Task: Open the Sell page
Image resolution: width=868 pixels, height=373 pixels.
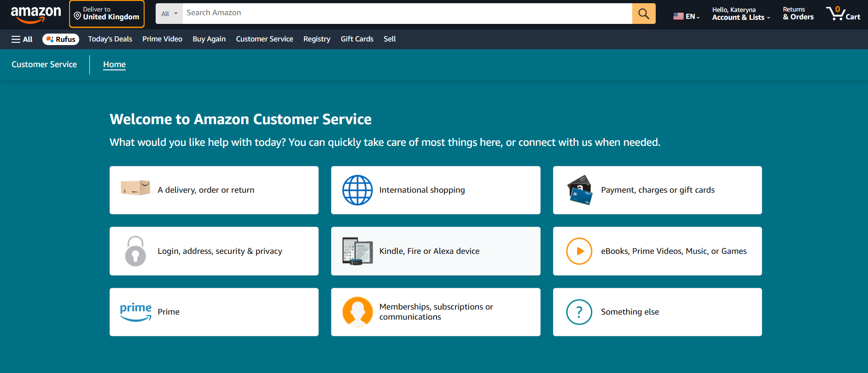Action: (x=390, y=39)
